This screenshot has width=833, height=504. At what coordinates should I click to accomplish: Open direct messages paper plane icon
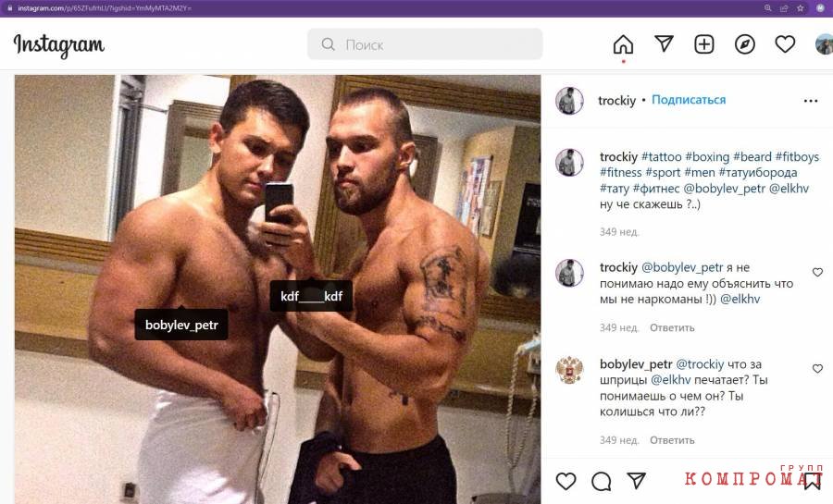[x=664, y=44]
